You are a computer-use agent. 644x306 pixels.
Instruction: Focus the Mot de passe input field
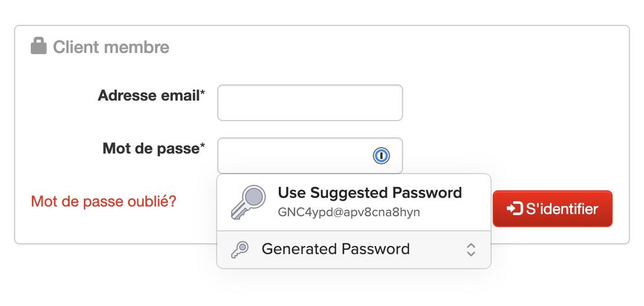point(294,156)
